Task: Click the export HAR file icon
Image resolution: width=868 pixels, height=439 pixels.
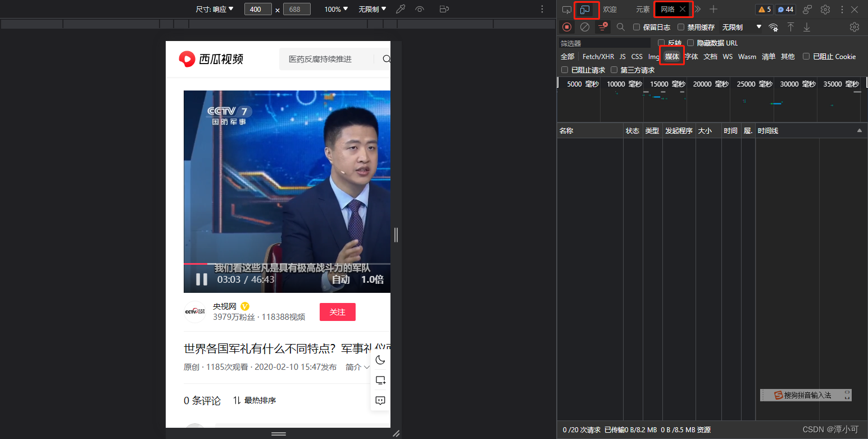Action: 807,26
